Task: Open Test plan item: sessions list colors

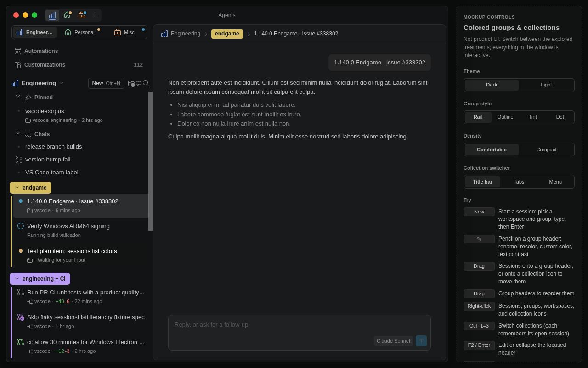Action: 81,255
